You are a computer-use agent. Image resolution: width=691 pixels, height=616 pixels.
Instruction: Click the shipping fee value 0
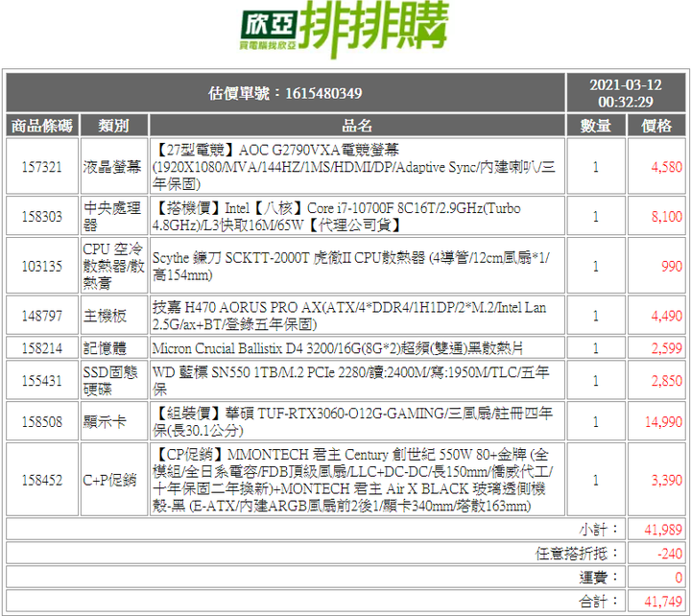679,577
